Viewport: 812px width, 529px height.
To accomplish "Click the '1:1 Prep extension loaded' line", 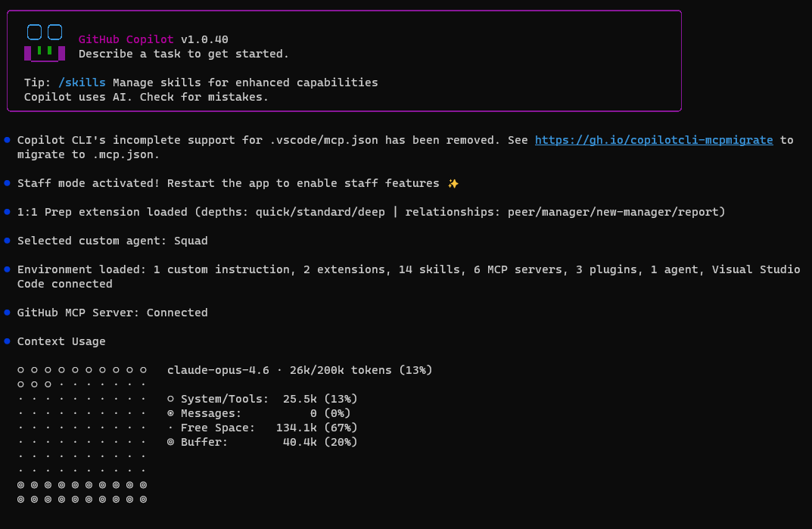I will point(372,212).
